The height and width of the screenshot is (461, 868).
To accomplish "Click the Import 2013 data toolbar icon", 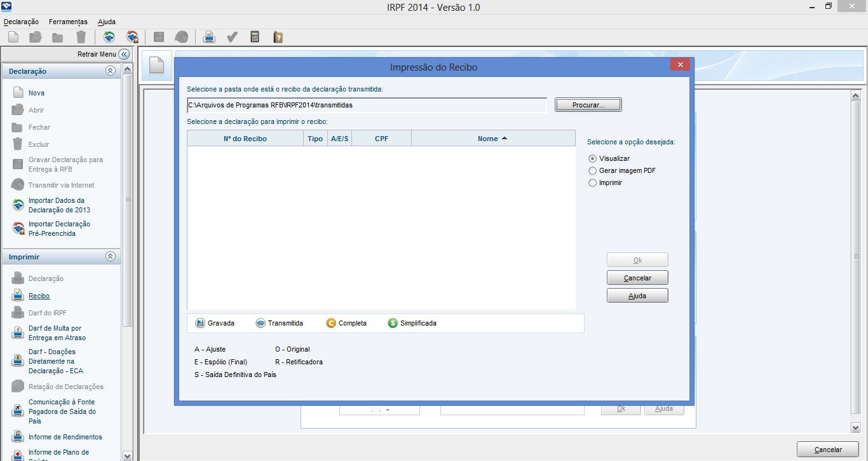I will (x=109, y=38).
